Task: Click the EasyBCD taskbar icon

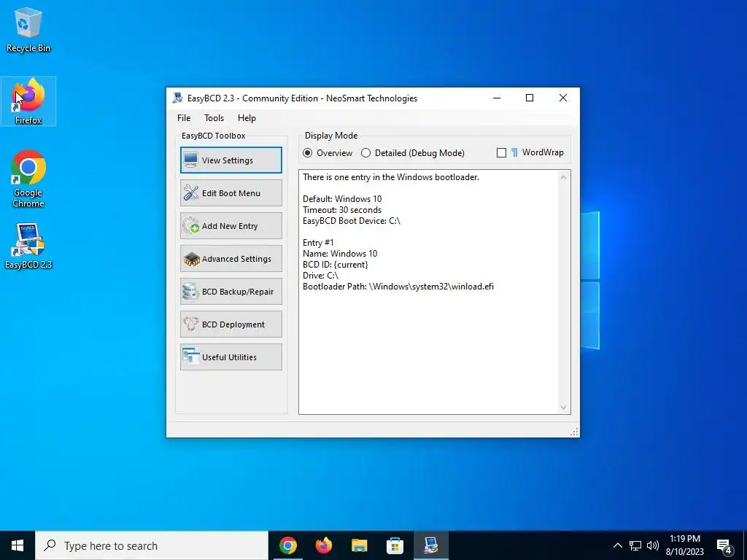Action: (x=430, y=545)
